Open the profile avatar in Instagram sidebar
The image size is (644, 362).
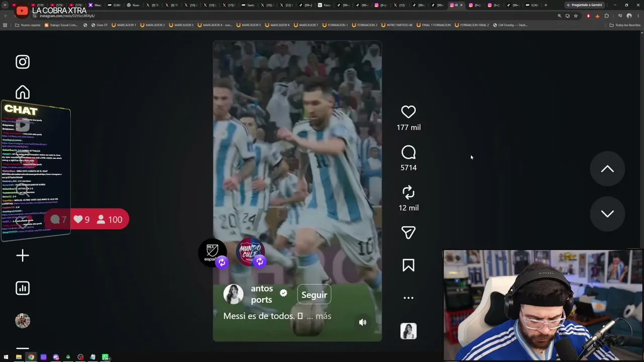(x=23, y=321)
